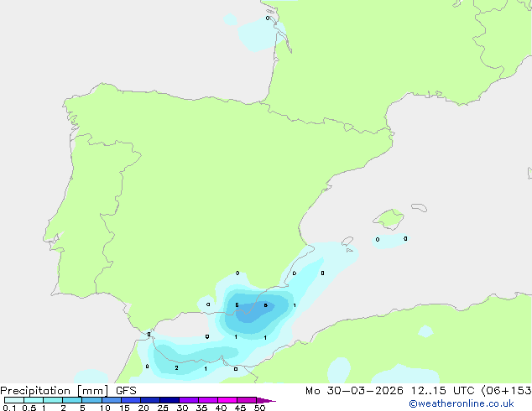Screen dimensions: 532x411
Task: Click the legend number '50'
Action: (259, 408)
